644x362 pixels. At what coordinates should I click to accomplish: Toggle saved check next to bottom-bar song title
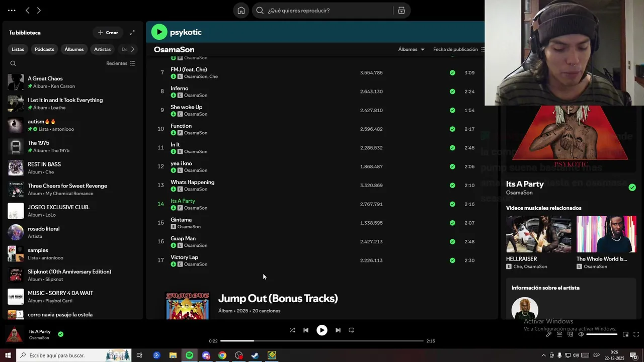coord(60,334)
